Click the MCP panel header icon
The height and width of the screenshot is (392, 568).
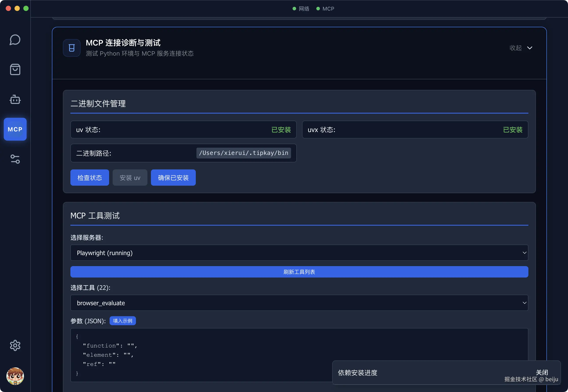pyautogui.click(x=71, y=48)
